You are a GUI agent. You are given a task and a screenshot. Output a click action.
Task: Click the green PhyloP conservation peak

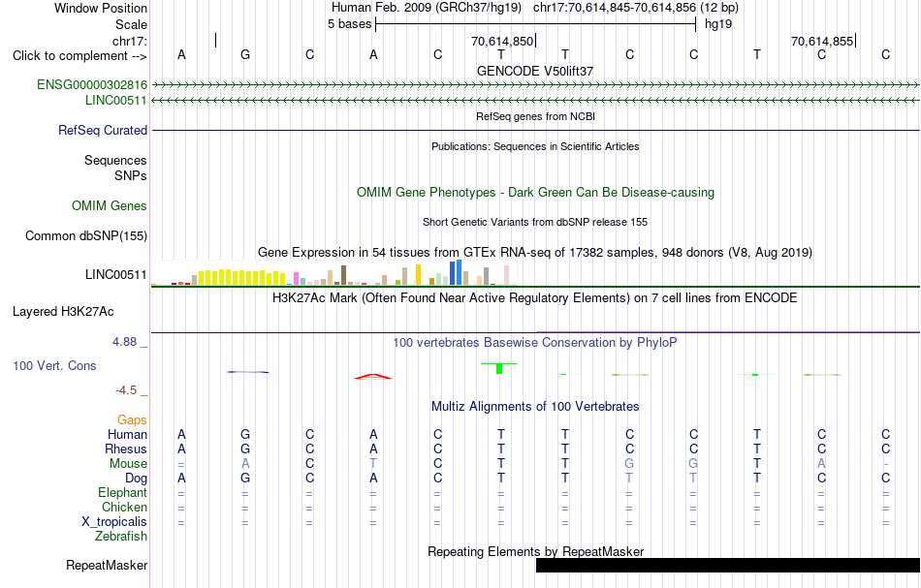pos(499,368)
